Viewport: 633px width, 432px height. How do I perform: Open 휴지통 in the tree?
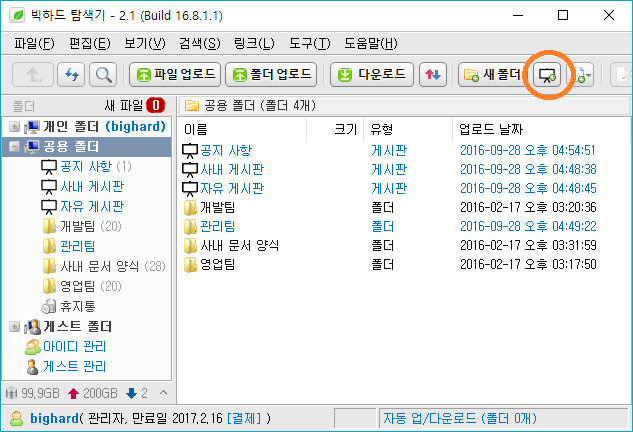coord(78,306)
